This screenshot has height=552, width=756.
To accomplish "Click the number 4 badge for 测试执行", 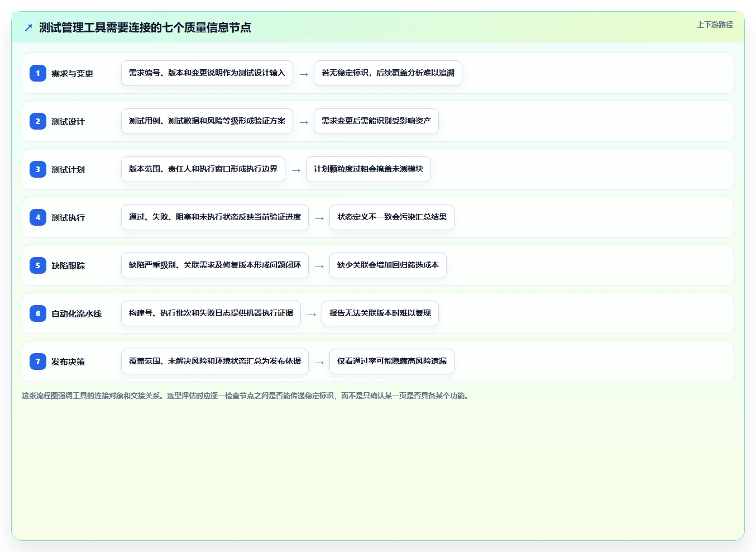I will click(x=38, y=217).
